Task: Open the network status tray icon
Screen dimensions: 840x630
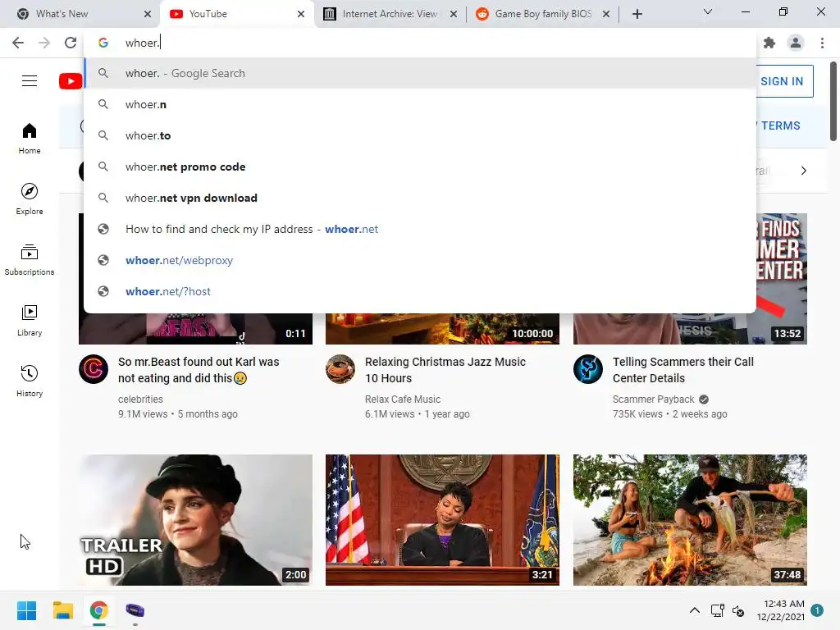Action: click(717, 610)
